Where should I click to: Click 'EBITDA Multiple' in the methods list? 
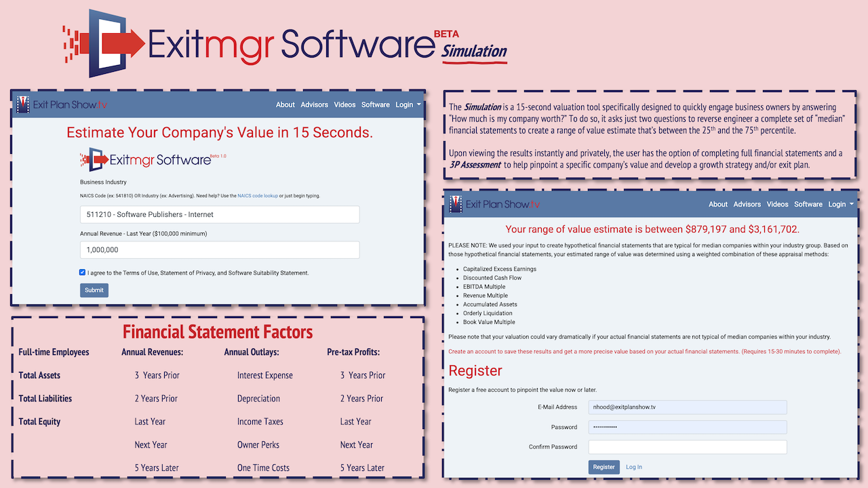[485, 287]
